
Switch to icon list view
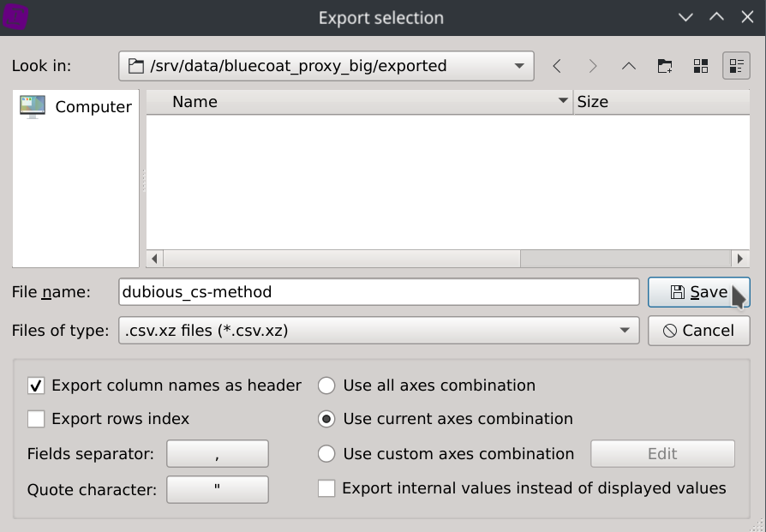(x=700, y=66)
